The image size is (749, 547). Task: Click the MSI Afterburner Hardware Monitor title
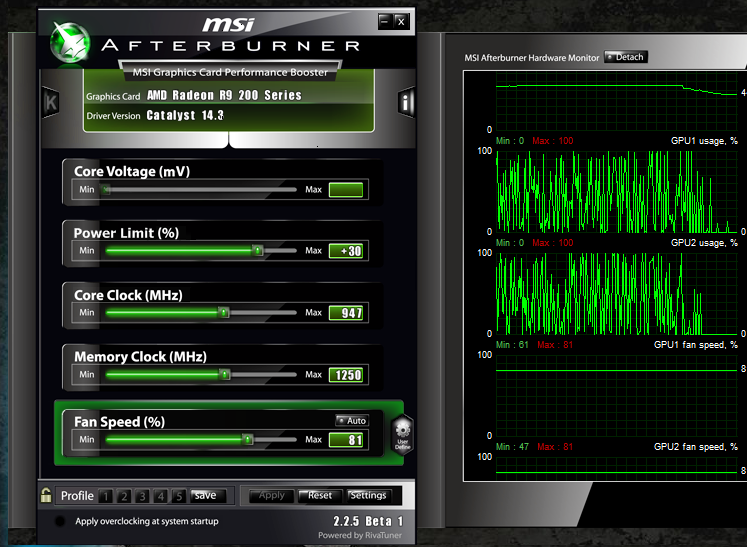point(532,58)
